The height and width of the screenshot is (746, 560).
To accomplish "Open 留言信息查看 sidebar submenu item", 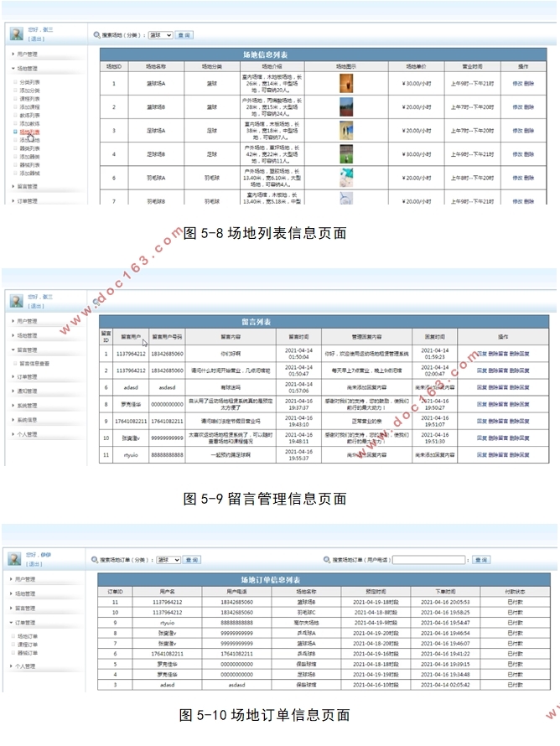I will 34,364.
